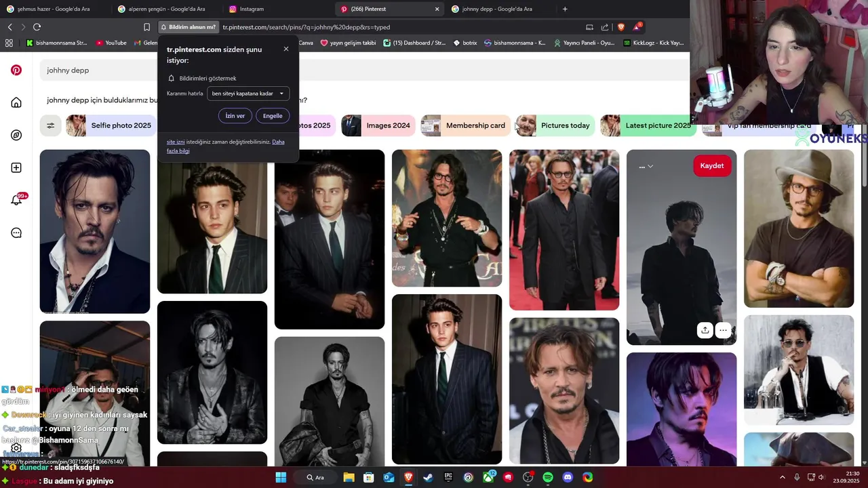Click 'Engelle' to block notifications
868x488 pixels.
coord(273,116)
